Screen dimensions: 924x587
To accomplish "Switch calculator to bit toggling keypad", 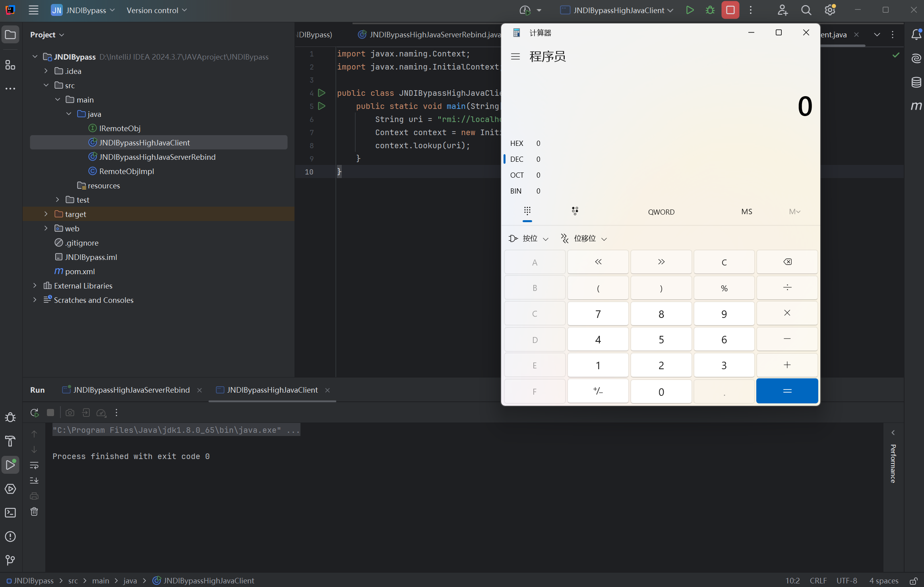I will pyautogui.click(x=575, y=211).
